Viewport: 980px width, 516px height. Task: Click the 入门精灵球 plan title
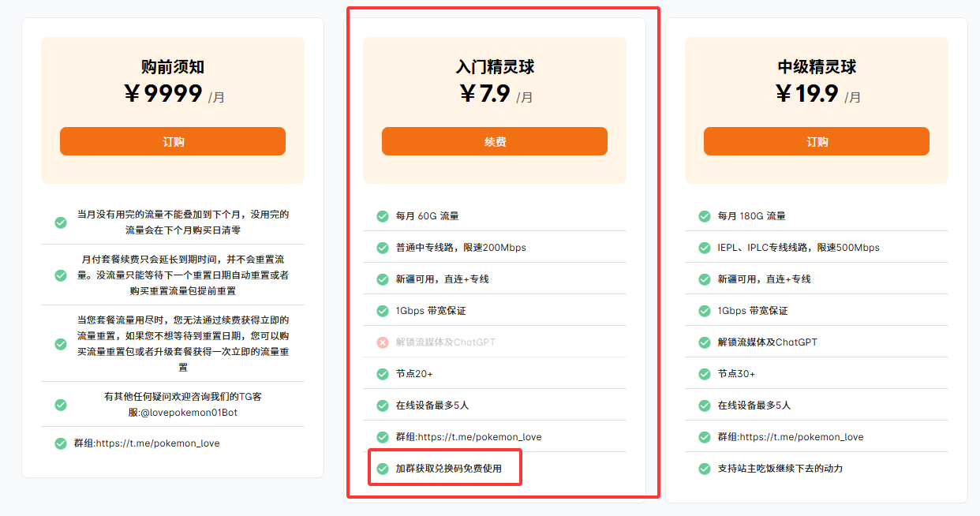click(495, 67)
